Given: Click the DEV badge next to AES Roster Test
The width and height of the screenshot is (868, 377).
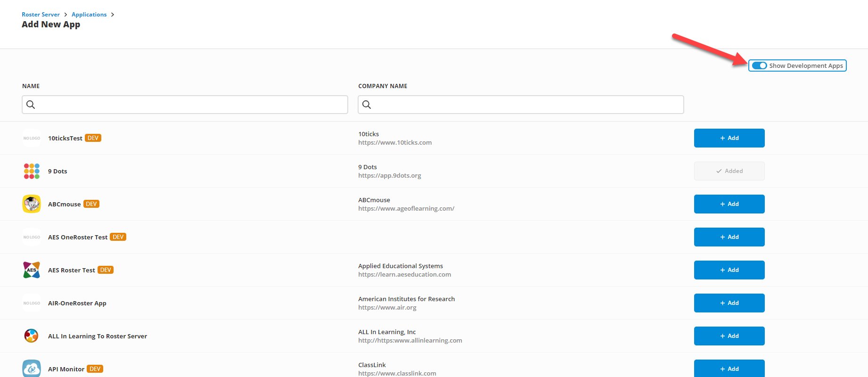Looking at the screenshot, I should (x=106, y=270).
